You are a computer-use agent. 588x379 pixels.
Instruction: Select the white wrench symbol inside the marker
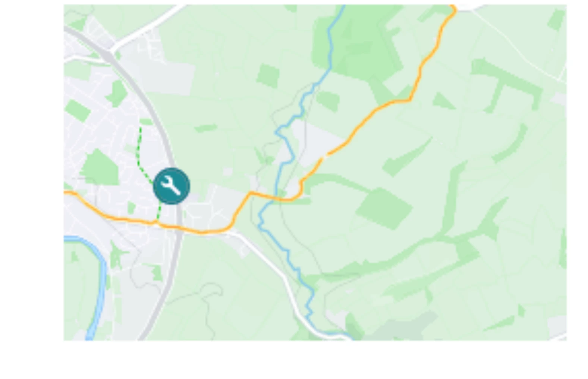point(172,186)
